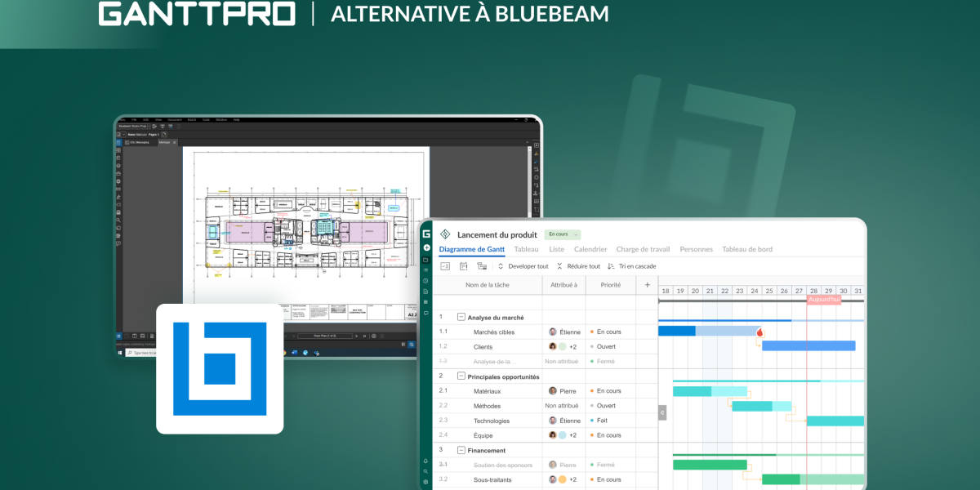The height and width of the screenshot is (490, 980).
Task: Click the Windows Start button in Bluebeam window
Action: (x=120, y=354)
